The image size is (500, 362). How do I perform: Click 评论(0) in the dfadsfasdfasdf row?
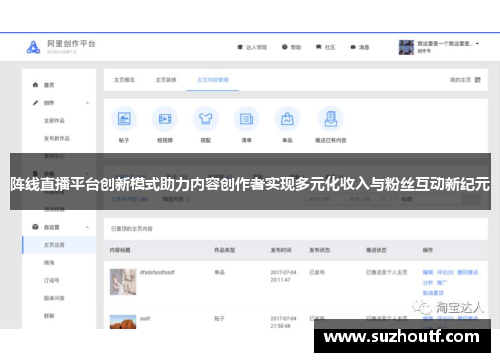pos(445,272)
